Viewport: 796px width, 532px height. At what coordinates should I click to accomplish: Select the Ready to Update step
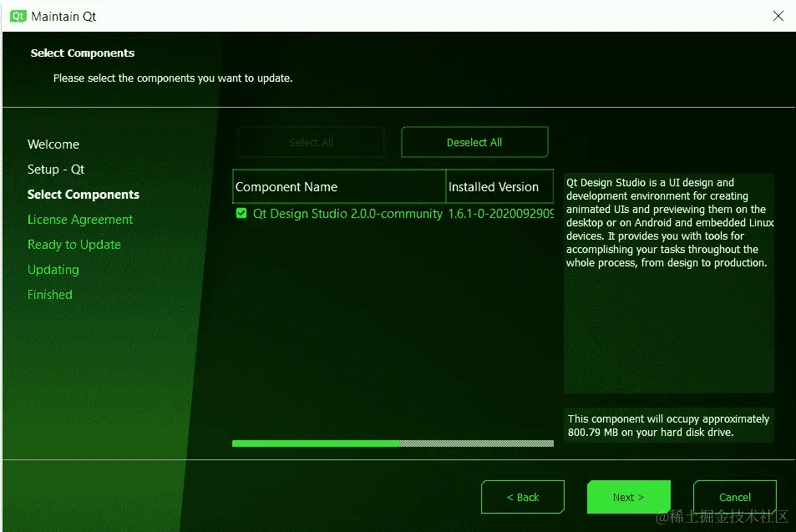pyautogui.click(x=74, y=245)
